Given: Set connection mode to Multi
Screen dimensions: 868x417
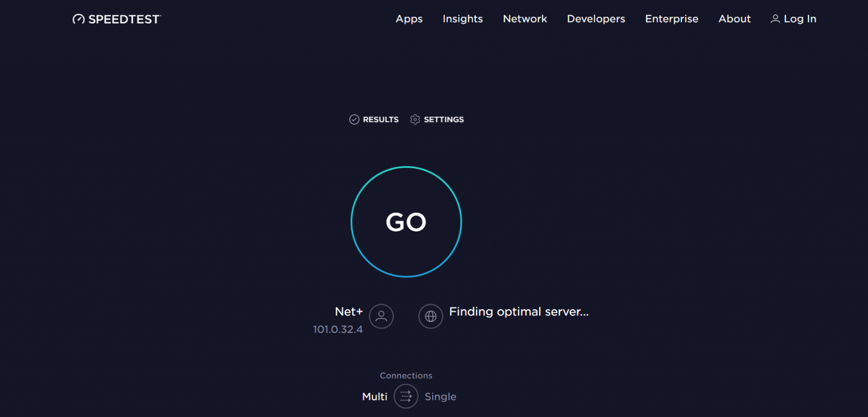Looking at the screenshot, I should coord(374,396).
